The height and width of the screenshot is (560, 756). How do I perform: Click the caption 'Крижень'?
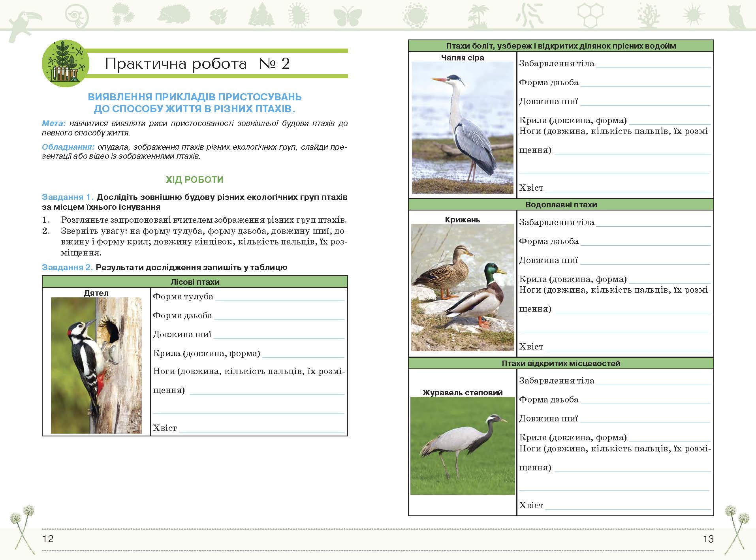pyautogui.click(x=463, y=220)
